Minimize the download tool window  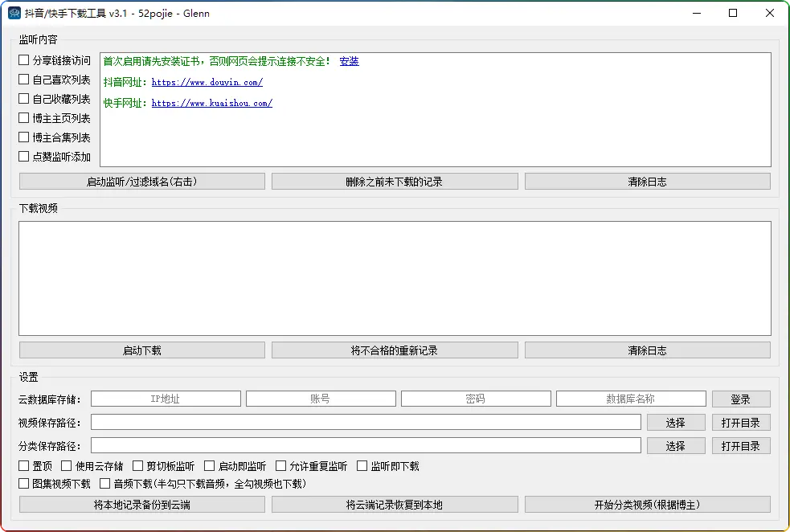coord(698,13)
